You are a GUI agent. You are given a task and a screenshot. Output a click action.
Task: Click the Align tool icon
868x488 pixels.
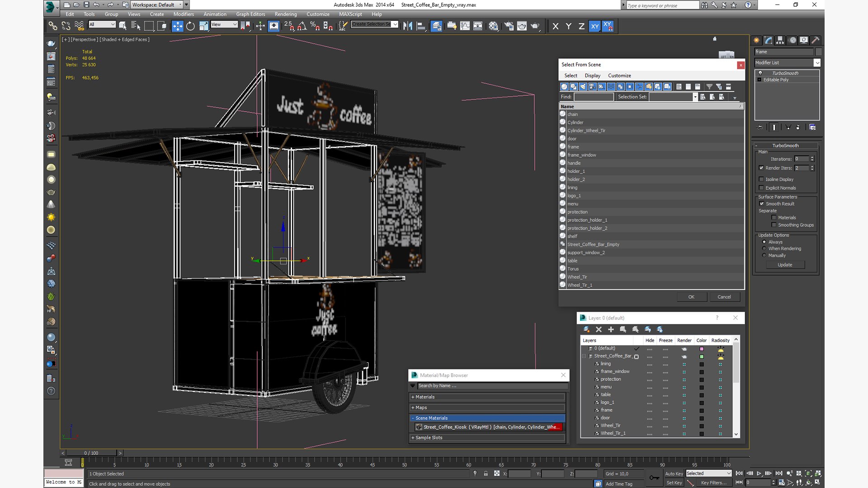coord(421,26)
